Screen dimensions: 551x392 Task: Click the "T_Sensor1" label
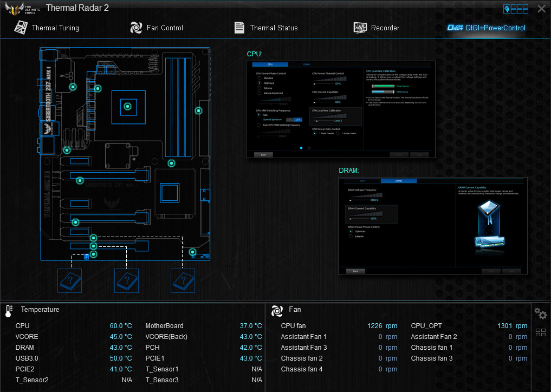pyautogui.click(x=162, y=369)
